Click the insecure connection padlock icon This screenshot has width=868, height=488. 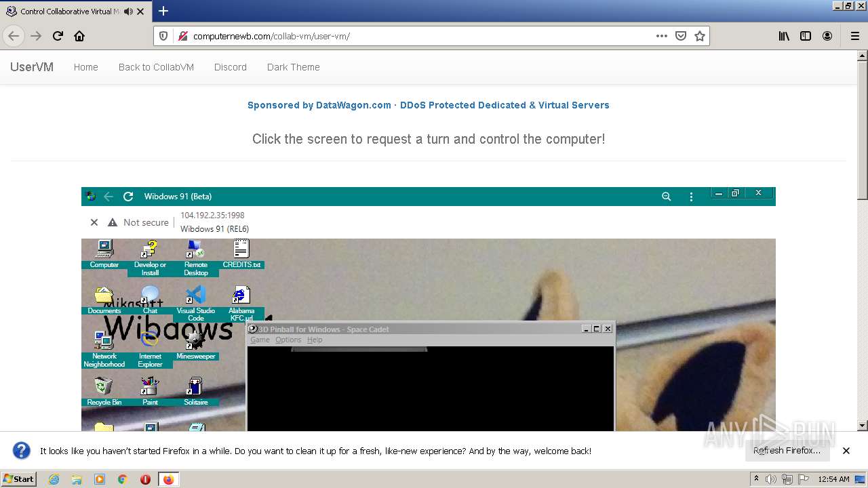pyautogui.click(x=182, y=36)
